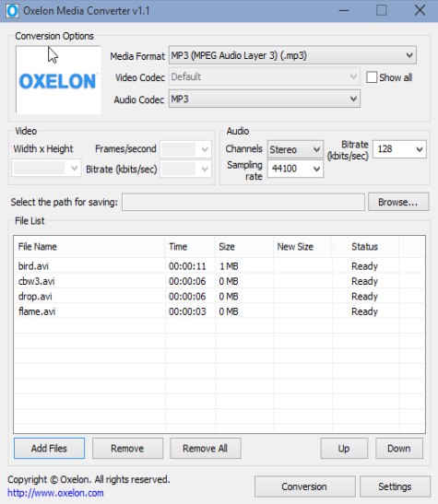Open the Video Codec dropdown
Screen dimensions: 438x504
point(265,76)
